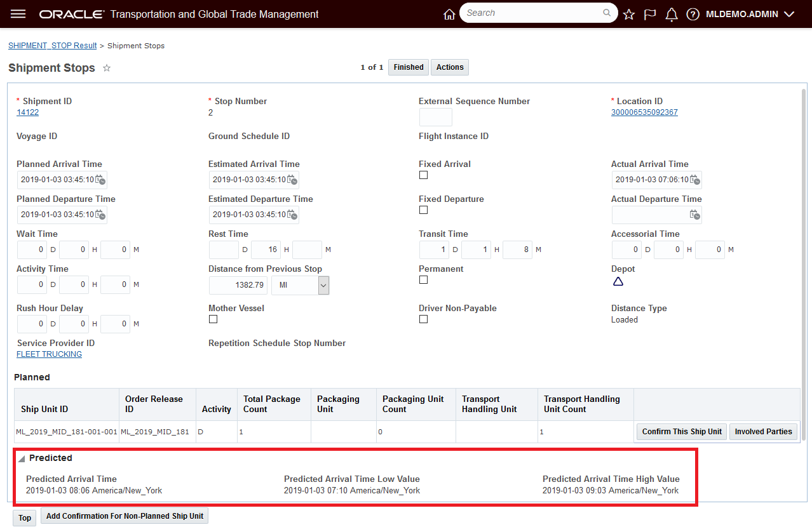Open SHIPMENT_STOP Result breadcrumb link
This screenshot has height=527, width=812.
coord(53,46)
